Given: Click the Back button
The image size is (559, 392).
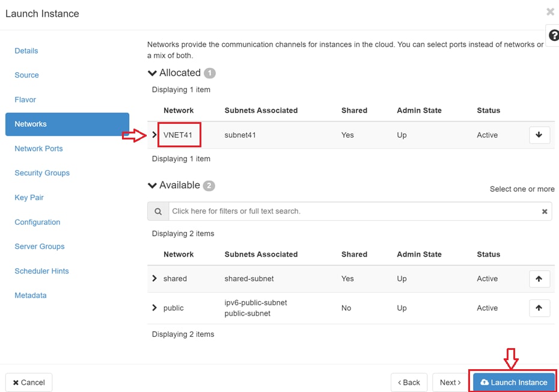Looking at the screenshot, I should (x=409, y=382).
